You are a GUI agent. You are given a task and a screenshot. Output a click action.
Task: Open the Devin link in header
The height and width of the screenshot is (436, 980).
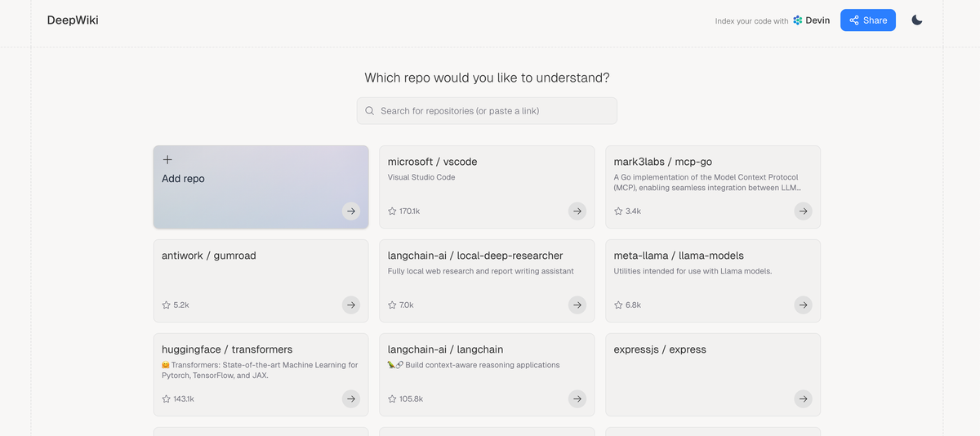click(x=811, y=20)
